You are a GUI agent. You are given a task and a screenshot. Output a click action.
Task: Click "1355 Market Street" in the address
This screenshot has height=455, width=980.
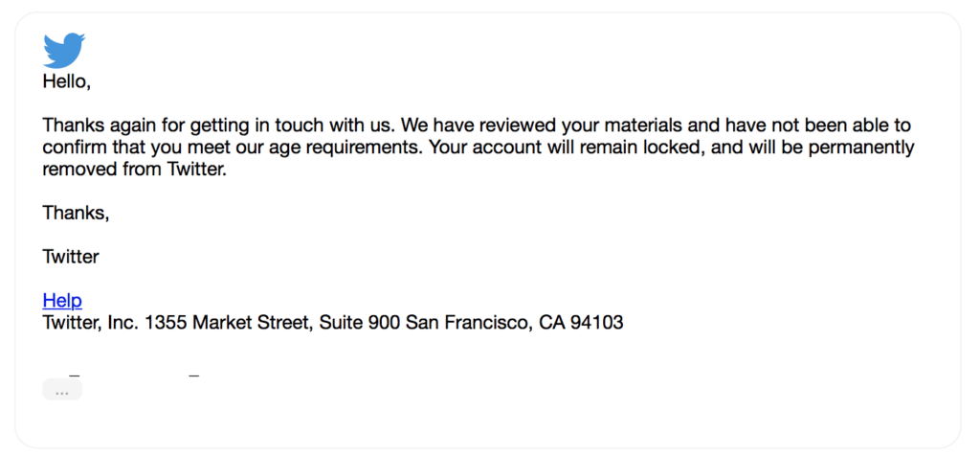pos(226,323)
